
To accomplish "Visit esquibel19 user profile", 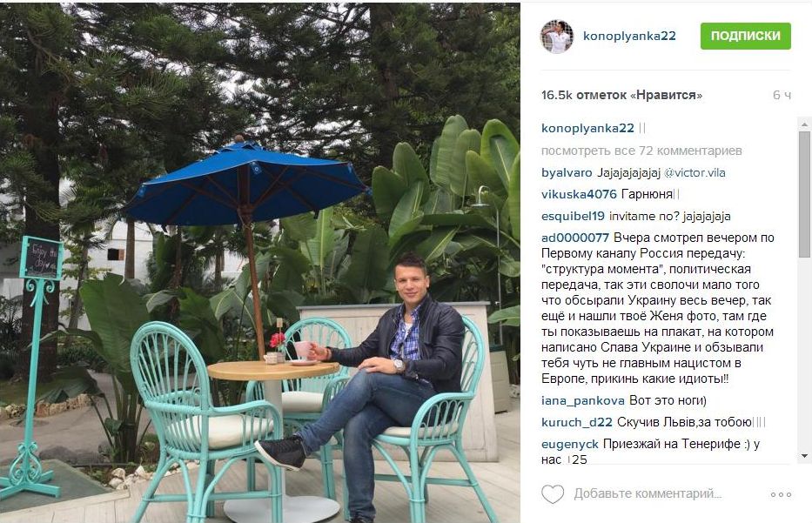I will (573, 216).
